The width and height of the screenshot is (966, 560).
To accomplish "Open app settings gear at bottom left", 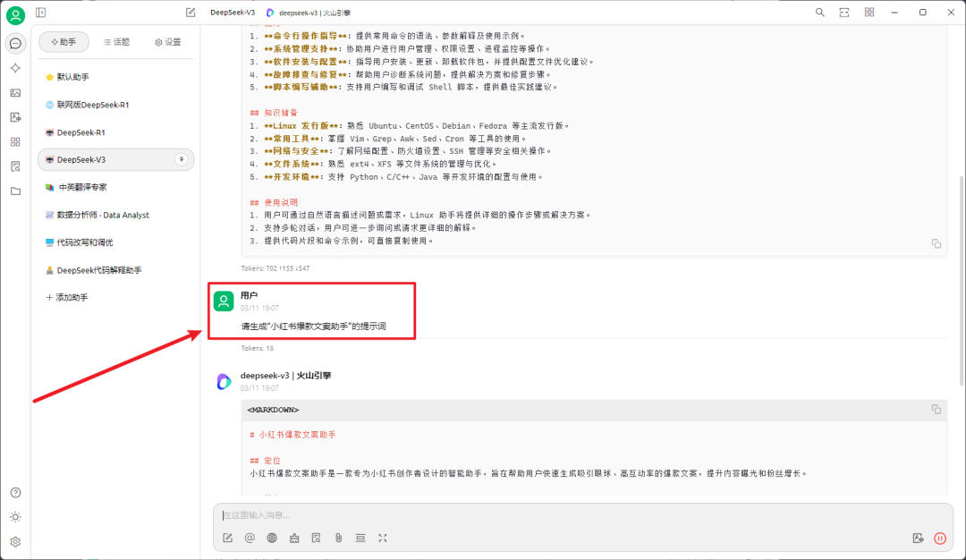I will (x=15, y=541).
